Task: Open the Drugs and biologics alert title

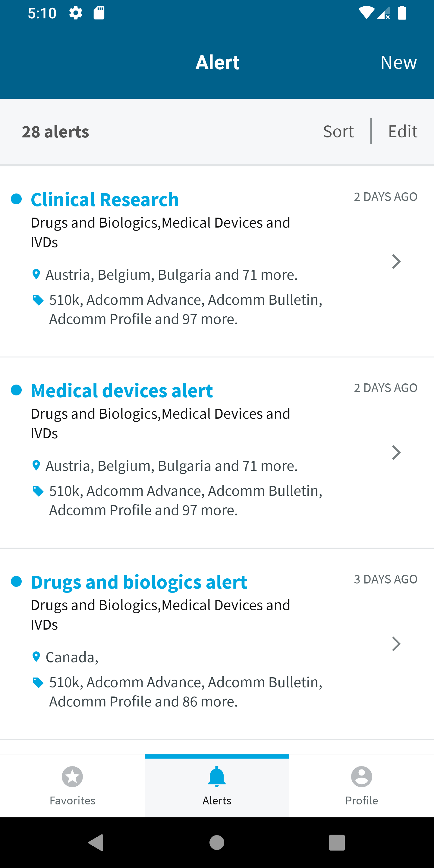Action: [139, 582]
